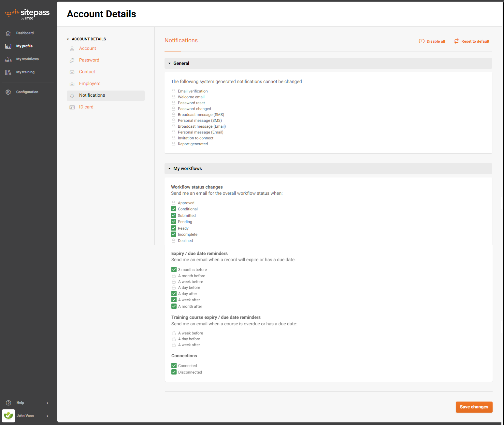Click the Contact envelope icon
This screenshot has width=504, height=425.
[x=72, y=72]
